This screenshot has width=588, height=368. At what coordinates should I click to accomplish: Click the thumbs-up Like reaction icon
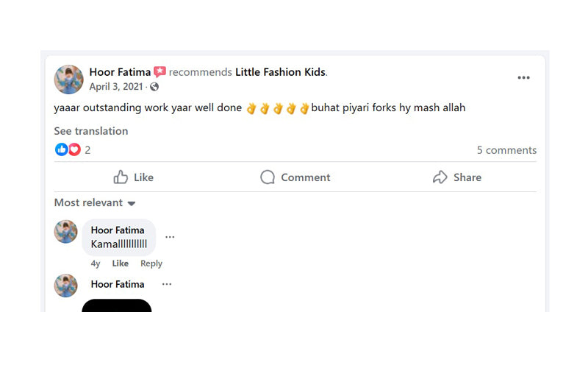(61, 149)
